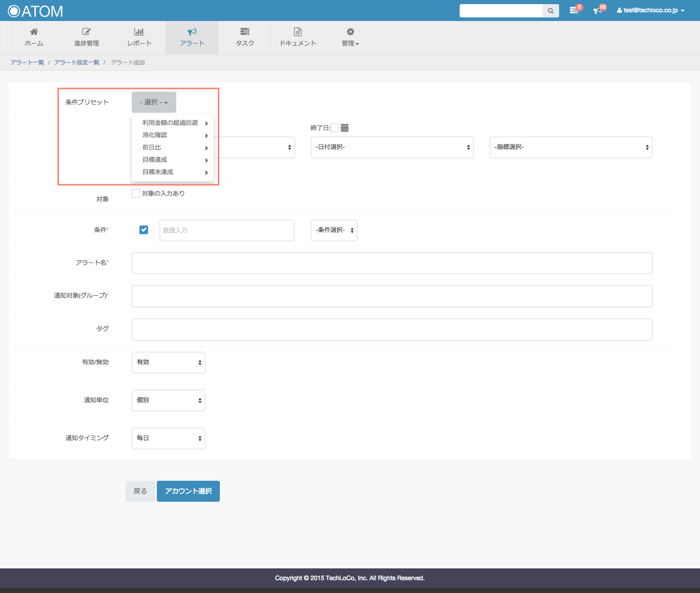Check the 対象の入力あり checkbox
The width and height of the screenshot is (700, 593).
click(136, 193)
